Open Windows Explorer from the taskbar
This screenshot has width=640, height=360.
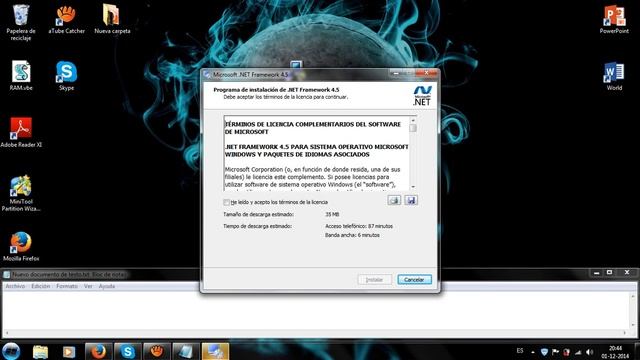pyautogui.click(x=40, y=351)
